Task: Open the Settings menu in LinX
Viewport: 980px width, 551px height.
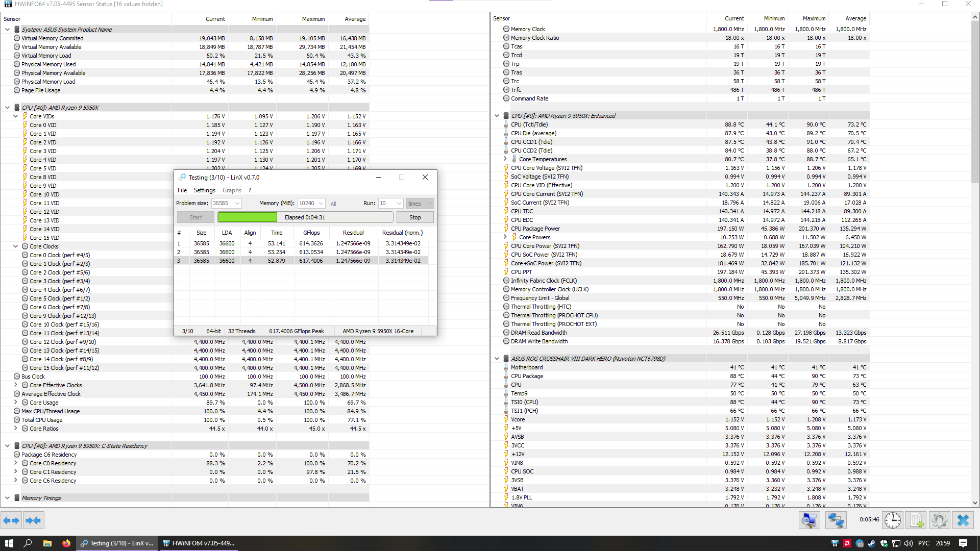Action: tap(204, 190)
